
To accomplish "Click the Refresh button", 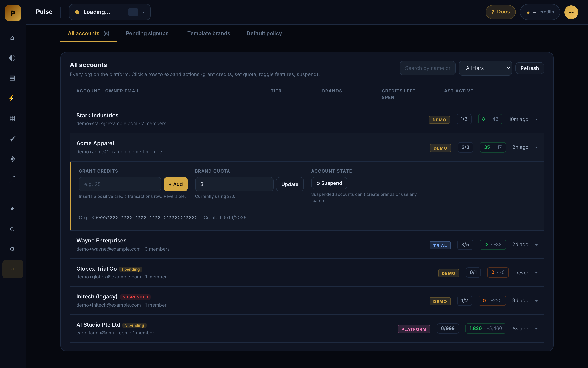I will [530, 68].
